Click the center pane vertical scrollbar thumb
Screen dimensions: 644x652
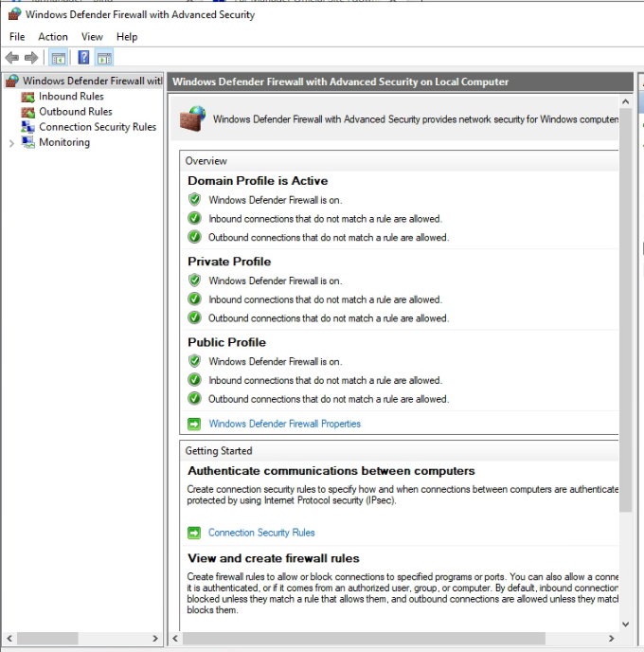pos(625,310)
